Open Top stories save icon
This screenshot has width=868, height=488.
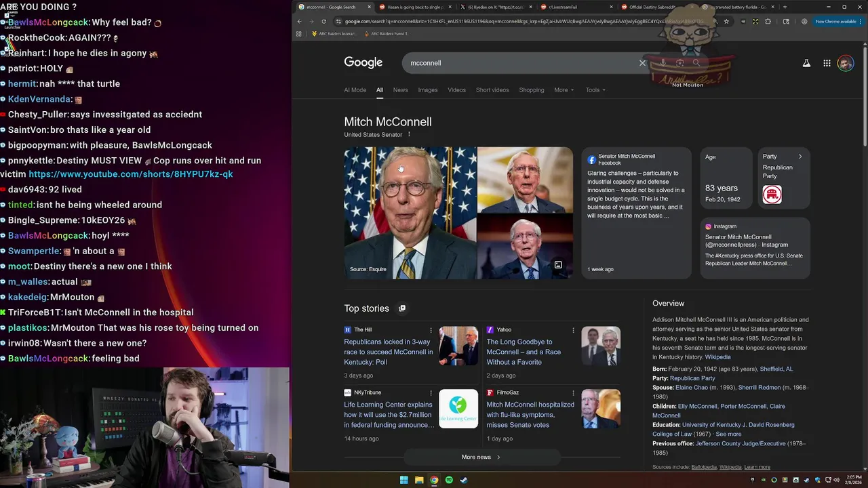coord(402,308)
